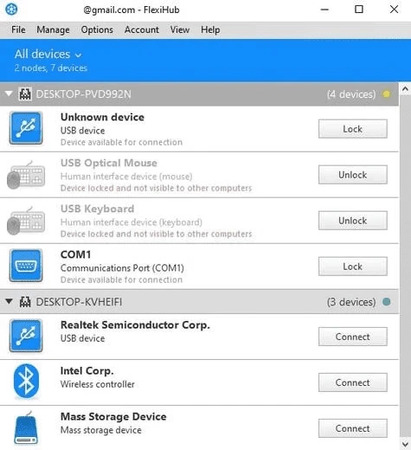Open the Options menu
411x450 pixels.
tap(97, 30)
